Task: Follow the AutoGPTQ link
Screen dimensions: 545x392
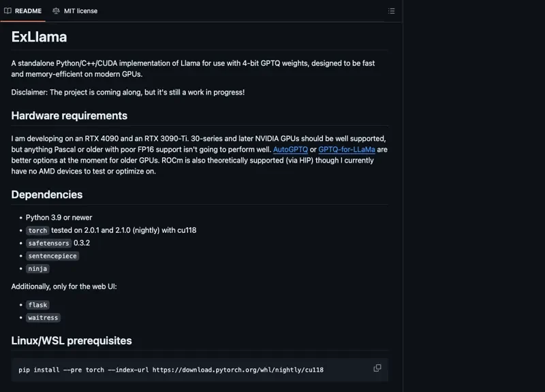Action: click(x=290, y=149)
